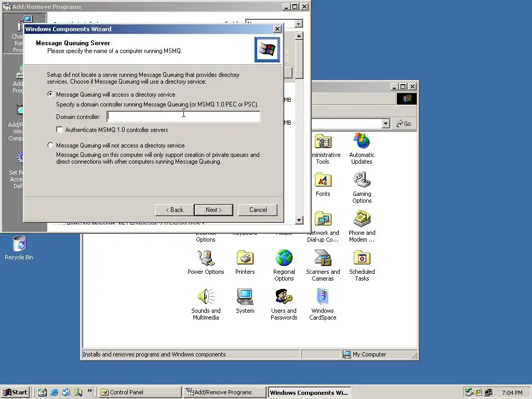This screenshot has height=399, width=532.
Task: Click scroll down arrow in Add/Remove Programs list
Action: click(x=299, y=220)
